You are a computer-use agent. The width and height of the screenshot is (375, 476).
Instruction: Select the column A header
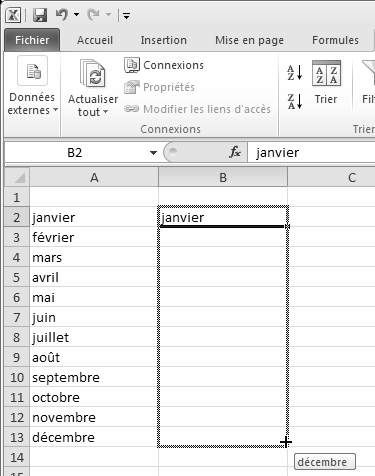[94, 177]
